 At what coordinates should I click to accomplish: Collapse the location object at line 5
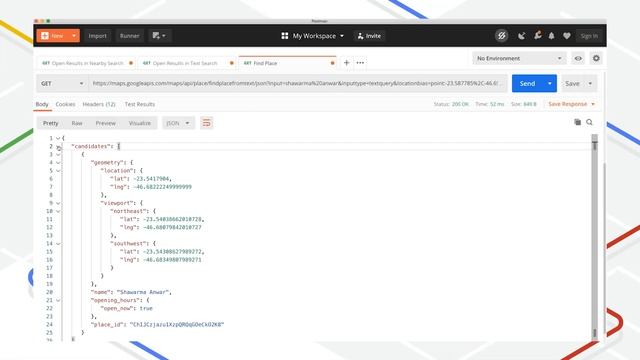pos(58,171)
